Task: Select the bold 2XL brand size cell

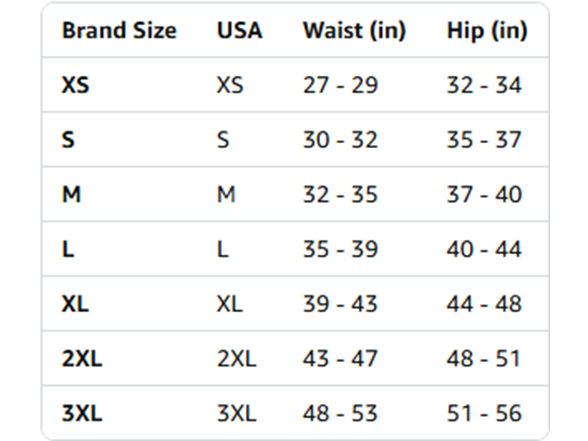Action: (82, 358)
